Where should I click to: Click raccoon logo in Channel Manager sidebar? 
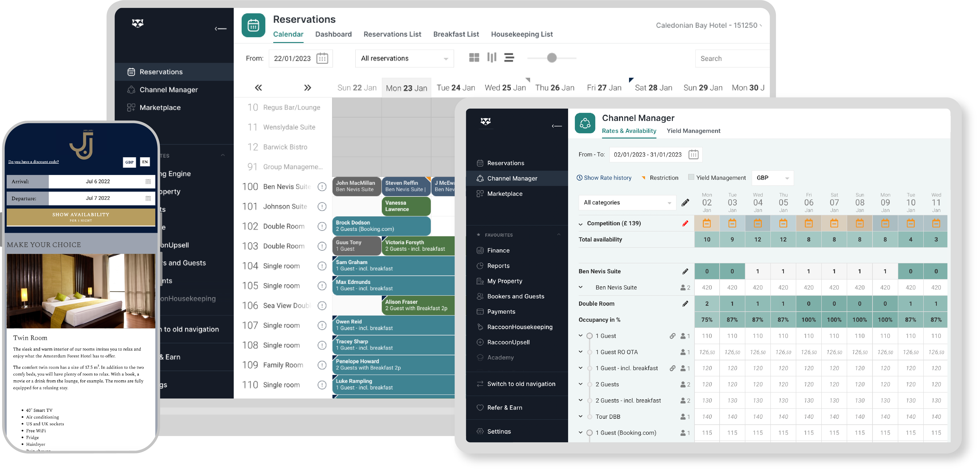point(485,122)
